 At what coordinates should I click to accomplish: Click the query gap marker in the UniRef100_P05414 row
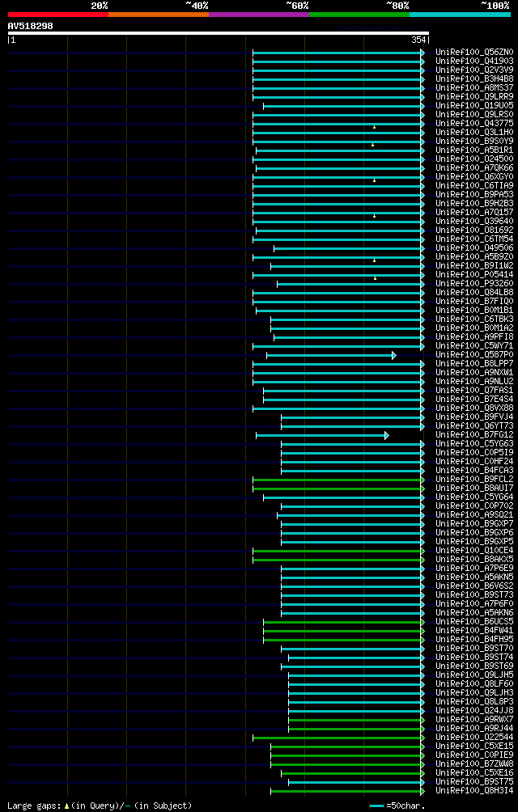375,278
